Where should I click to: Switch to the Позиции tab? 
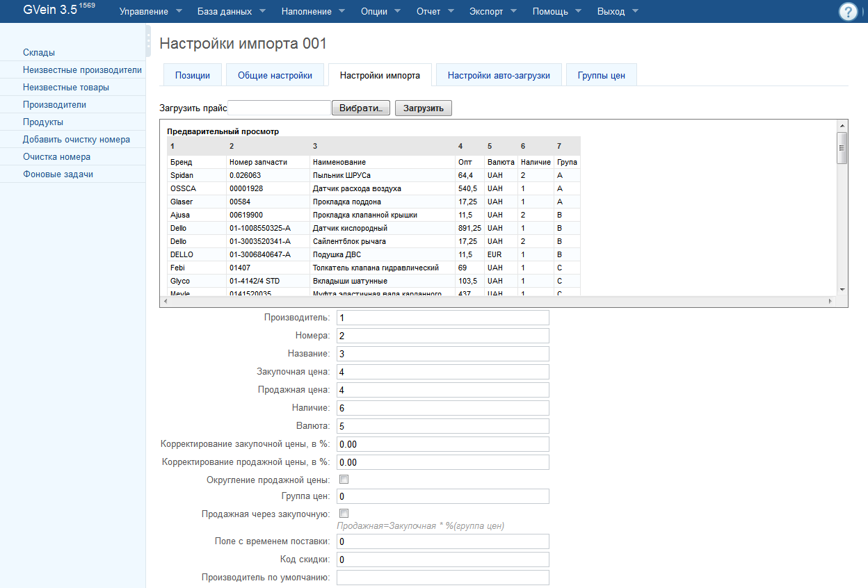pos(193,76)
